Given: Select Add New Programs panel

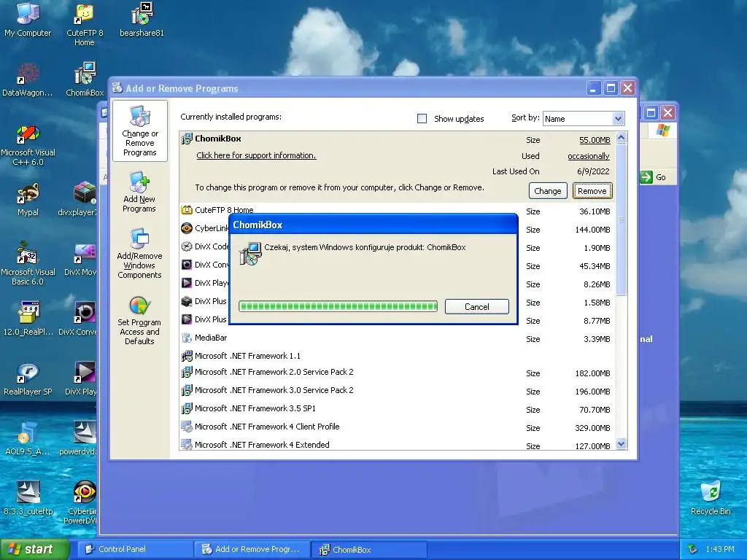Looking at the screenshot, I should pos(139,192).
